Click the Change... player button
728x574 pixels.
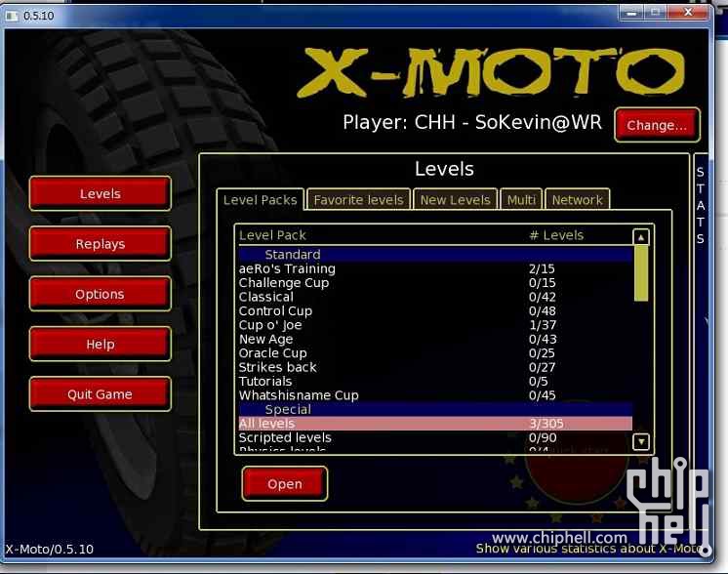(x=657, y=125)
